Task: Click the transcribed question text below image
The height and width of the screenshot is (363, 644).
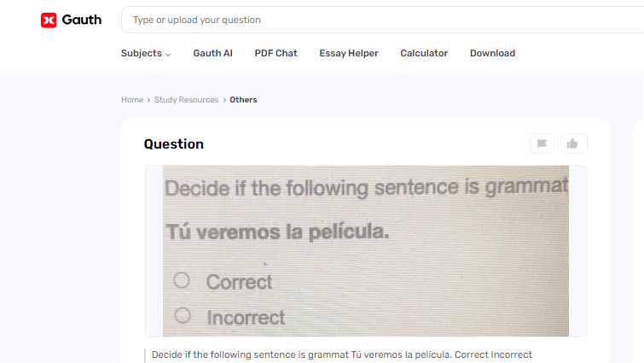Action: click(341, 354)
